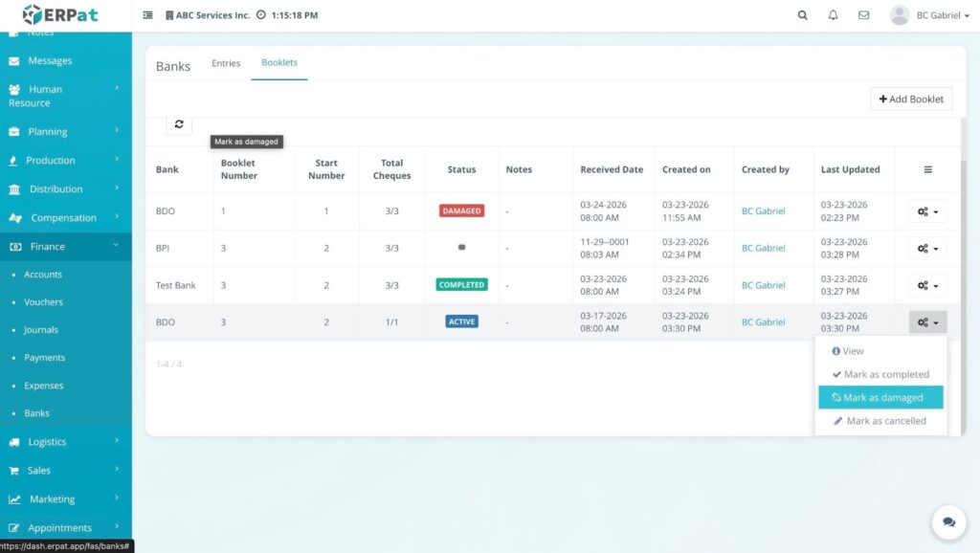Click the Add Booklet button
Screen dimensions: 980x553
(x=911, y=99)
